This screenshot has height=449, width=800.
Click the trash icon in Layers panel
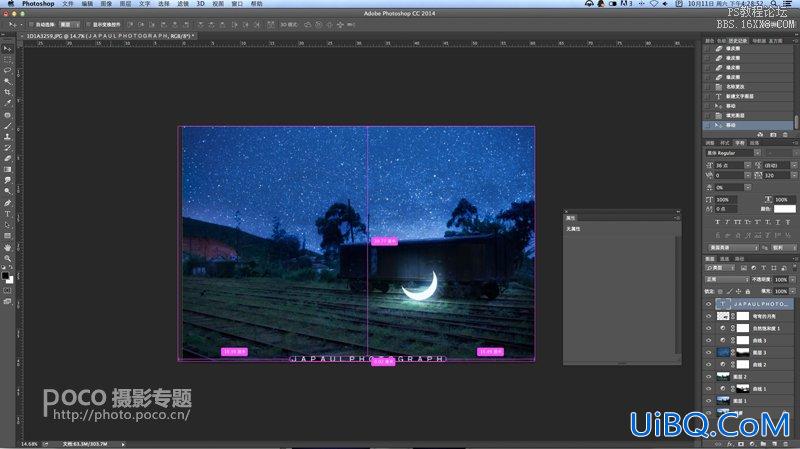[784, 444]
